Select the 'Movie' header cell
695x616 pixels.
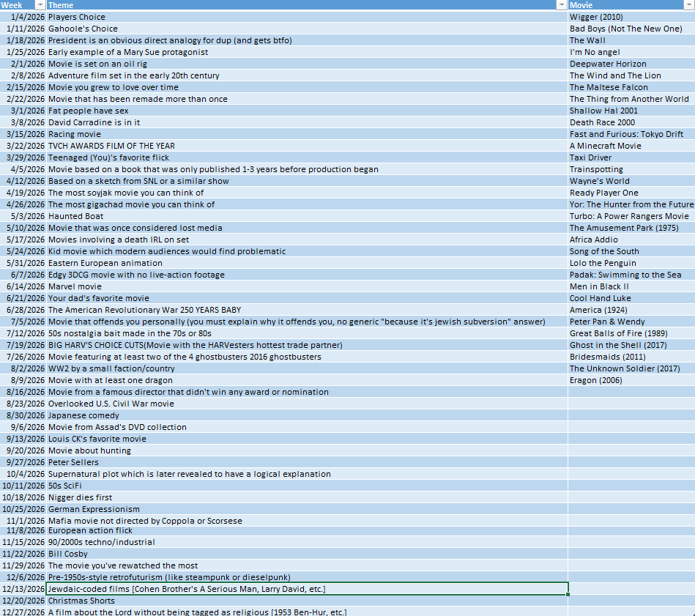tap(631, 5)
